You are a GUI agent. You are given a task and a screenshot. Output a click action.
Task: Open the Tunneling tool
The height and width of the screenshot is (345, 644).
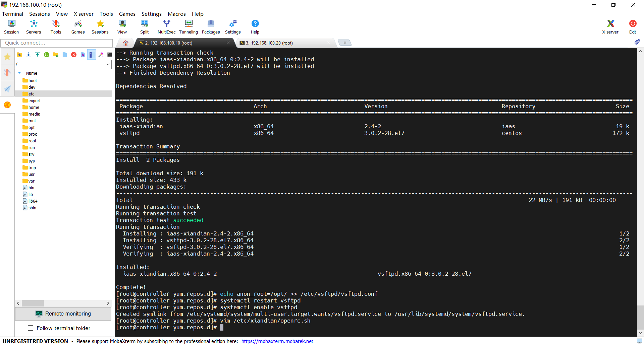click(189, 27)
